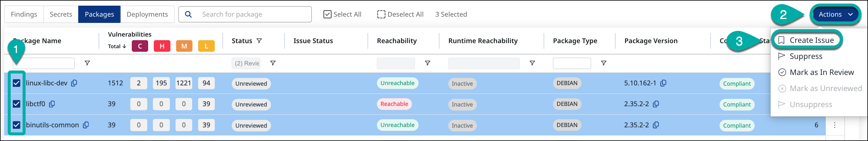Open the Status filter dropdown showing (2) Review
The height and width of the screenshot is (141, 868).
pyautogui.click(x=247, y=63)
